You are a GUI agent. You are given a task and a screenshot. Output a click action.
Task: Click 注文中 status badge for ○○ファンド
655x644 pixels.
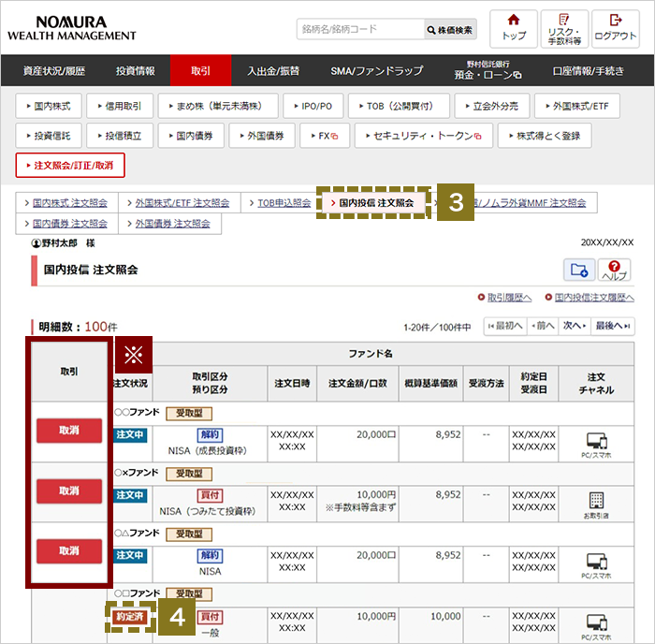(x=130, y=434)
